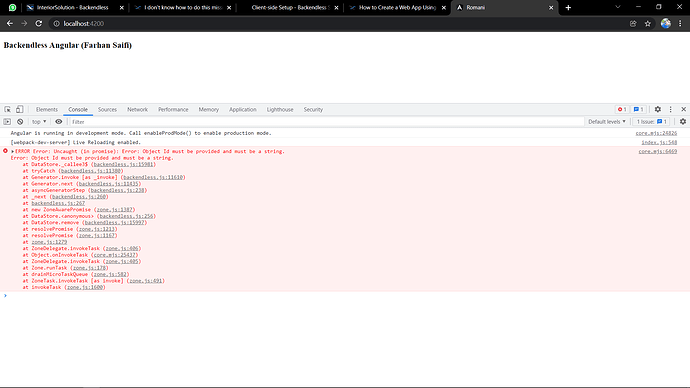Open DevTools customize three-dot menu
This screenshot has height=388, width=690.
click(671, 110)
